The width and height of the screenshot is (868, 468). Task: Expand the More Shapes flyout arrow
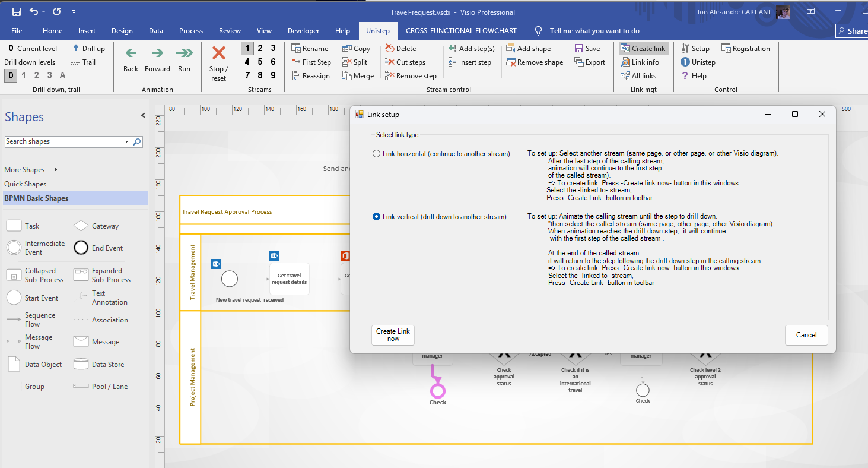click(56, 170)
